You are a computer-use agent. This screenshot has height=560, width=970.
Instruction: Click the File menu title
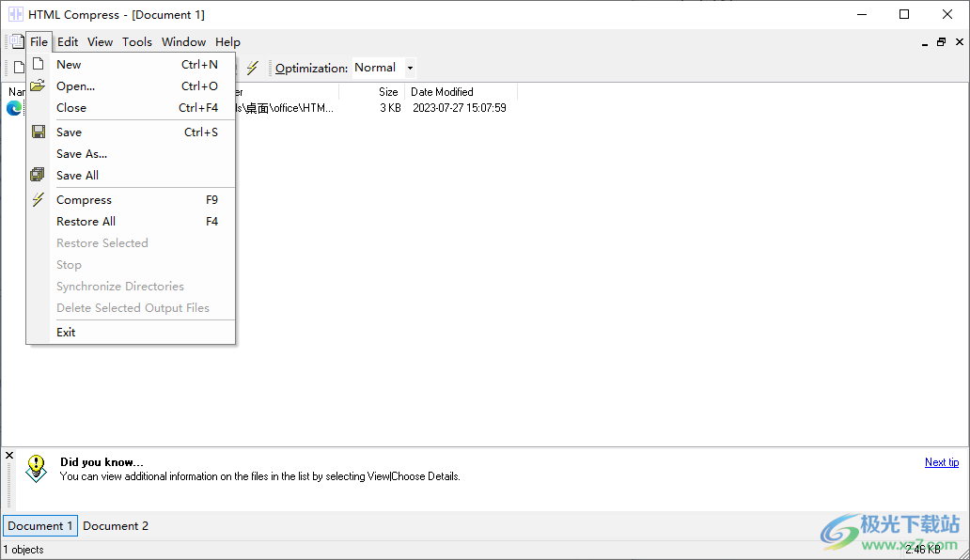point(39,42)
